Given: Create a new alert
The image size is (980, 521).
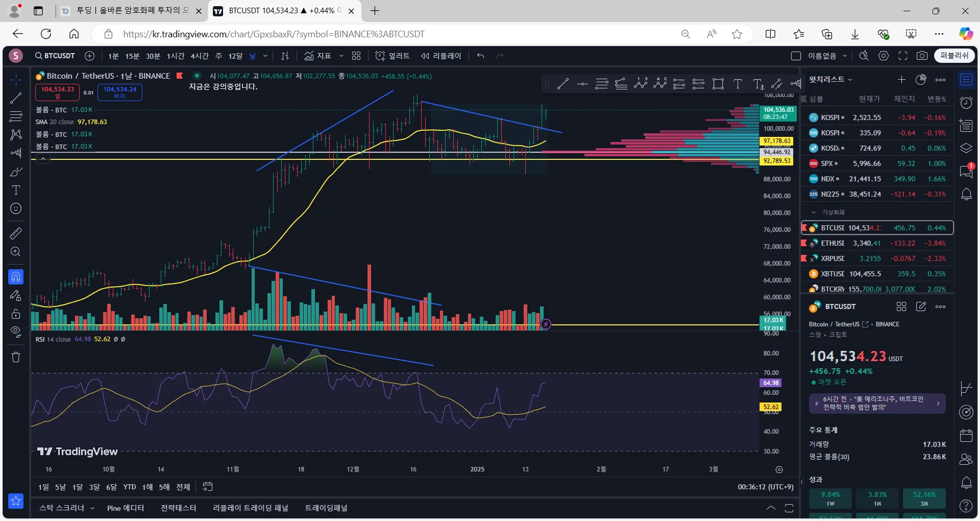Looking at the screenshot, I should click(x=392, y=56).
